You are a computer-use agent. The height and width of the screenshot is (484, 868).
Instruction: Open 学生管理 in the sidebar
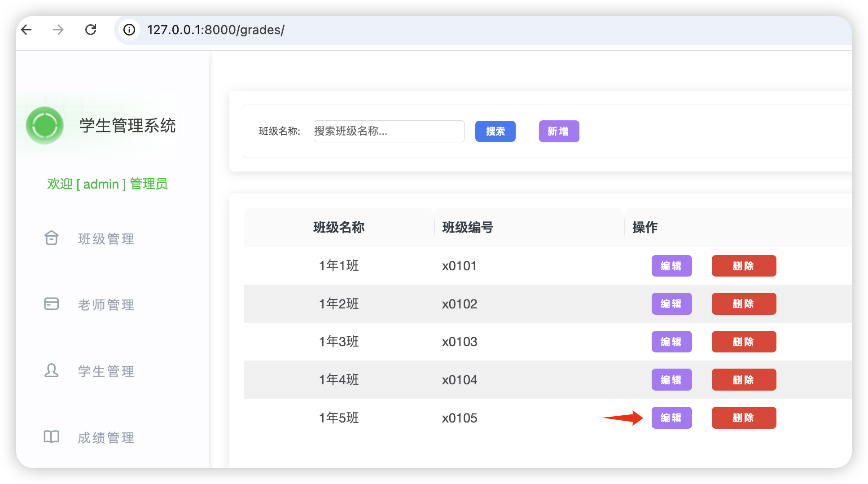coord(106,371)
